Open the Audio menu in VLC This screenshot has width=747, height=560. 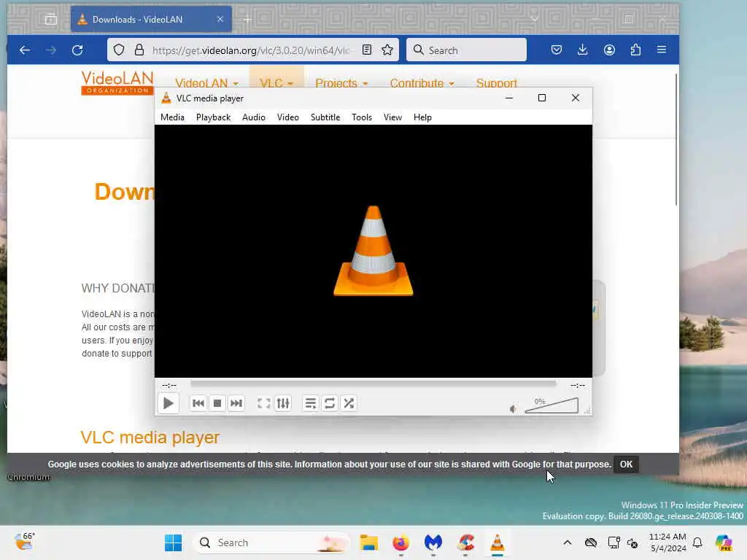[253, 117]
